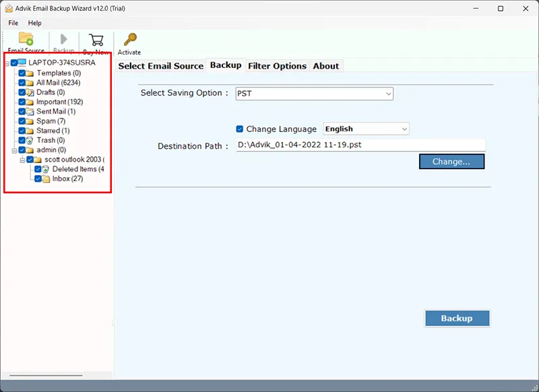The width and height of the screenshot is (539, 392).
Task: Select the Sent Mail (1) label
Action: click(x=56, y=112)
